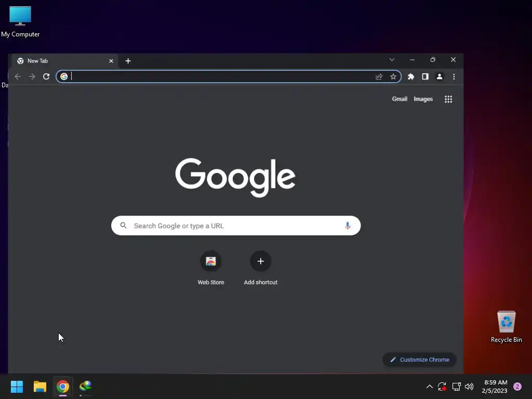
Task: Minimize the Chrome window
Action: point(412,60)
